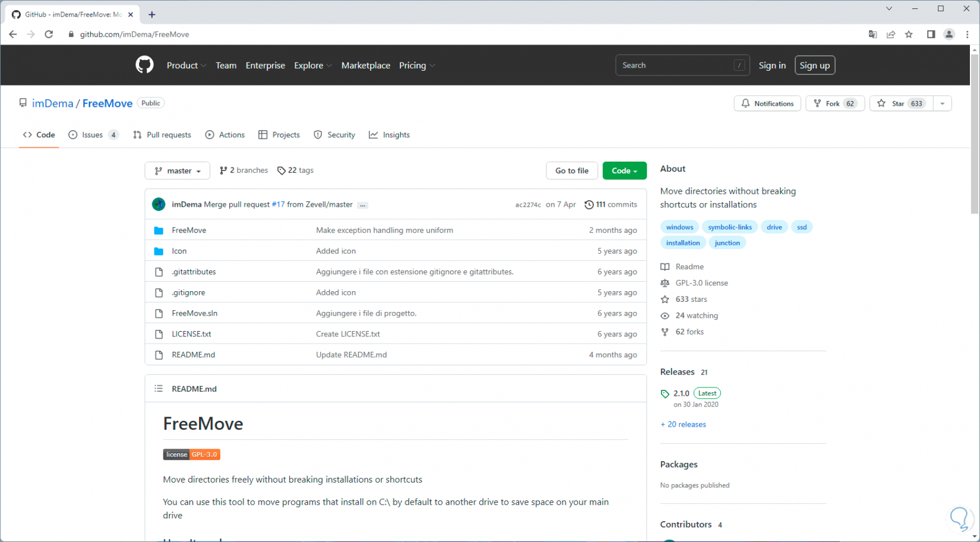Close the GitHub browser tab
Screen dimensions: 980x542
click(131, 14)
